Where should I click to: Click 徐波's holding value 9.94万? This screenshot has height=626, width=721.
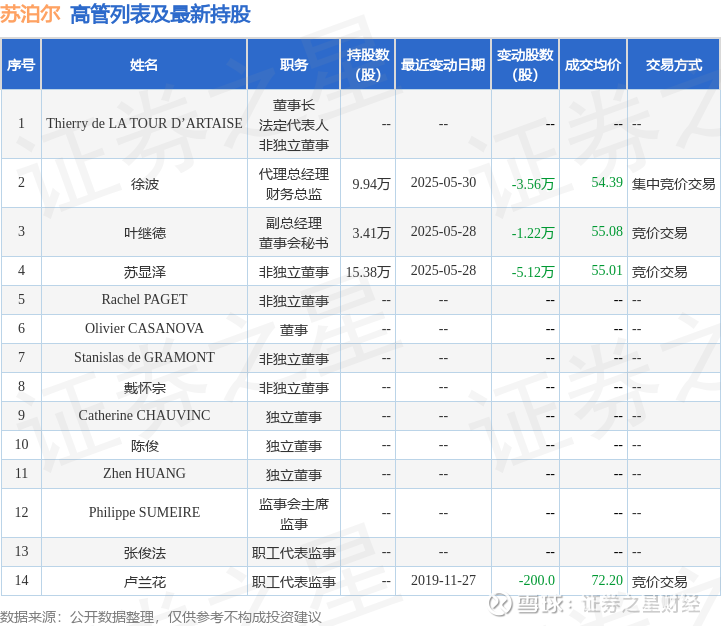coord(371,184)
